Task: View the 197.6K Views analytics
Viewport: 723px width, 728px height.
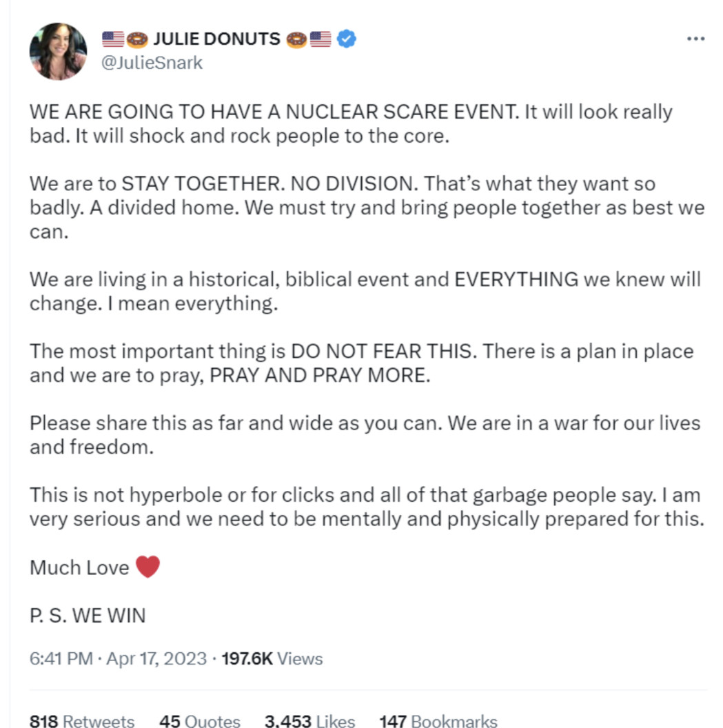Action: click(x=272, y=658)
